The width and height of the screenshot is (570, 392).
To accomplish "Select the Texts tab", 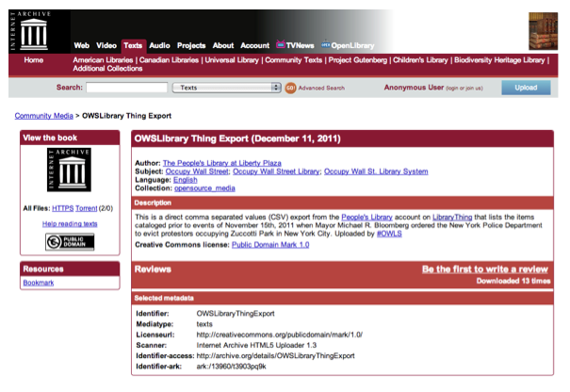I will (x=133, y=46).
